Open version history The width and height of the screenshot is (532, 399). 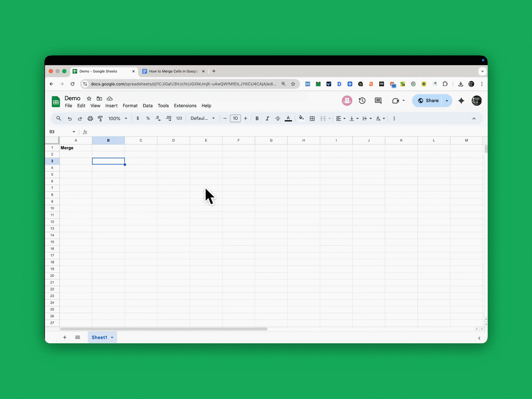pos(362,101)
